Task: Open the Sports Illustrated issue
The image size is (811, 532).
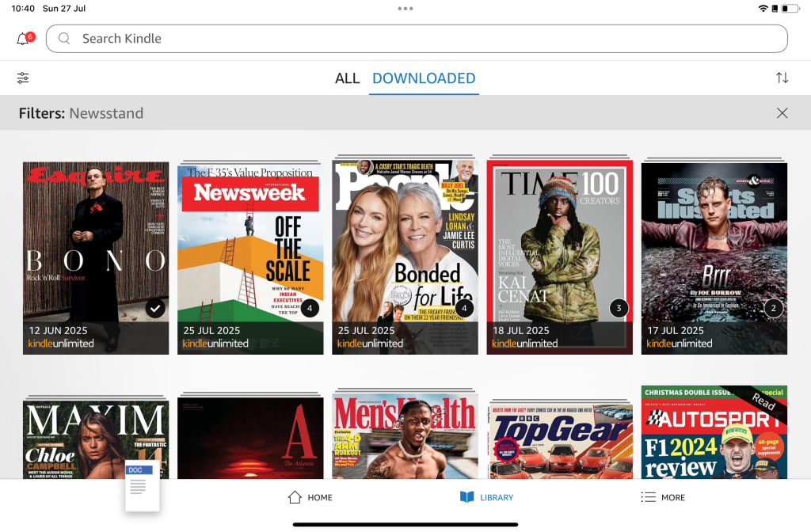Action: (714, 259)
